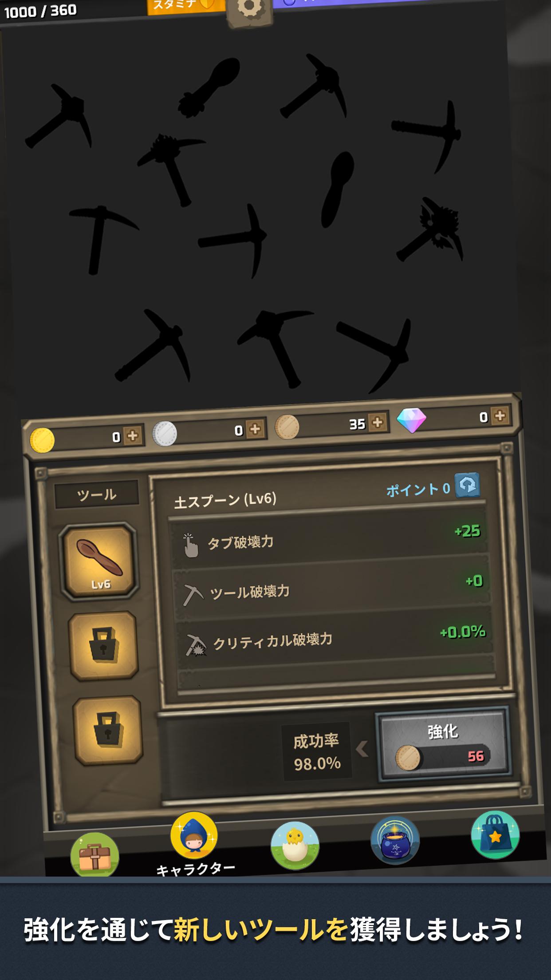Viewport: 551px width, 980px height.
Task: Open the settings gear at top
Action: [x=250, y=10]
